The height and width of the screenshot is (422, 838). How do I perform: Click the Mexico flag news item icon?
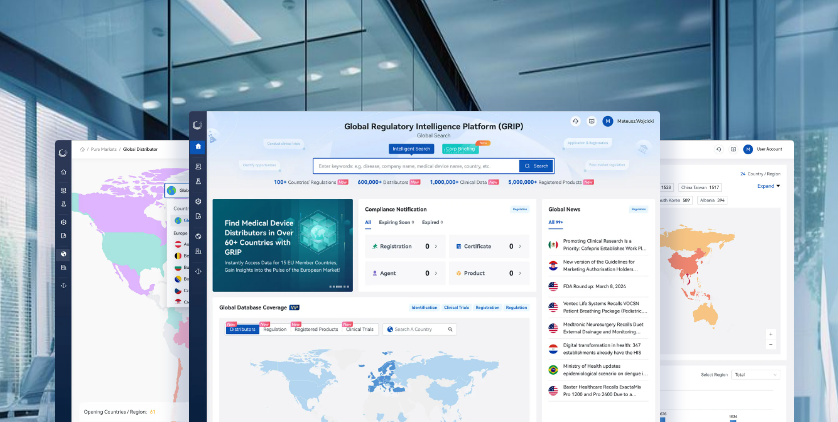pyautogui.click(x=553, y=245)
